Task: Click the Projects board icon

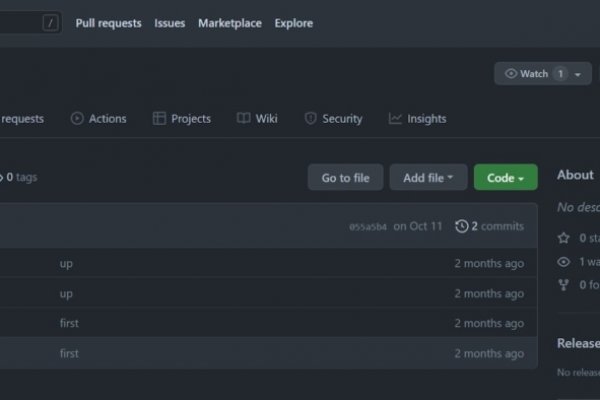Action: coord(159,119)
